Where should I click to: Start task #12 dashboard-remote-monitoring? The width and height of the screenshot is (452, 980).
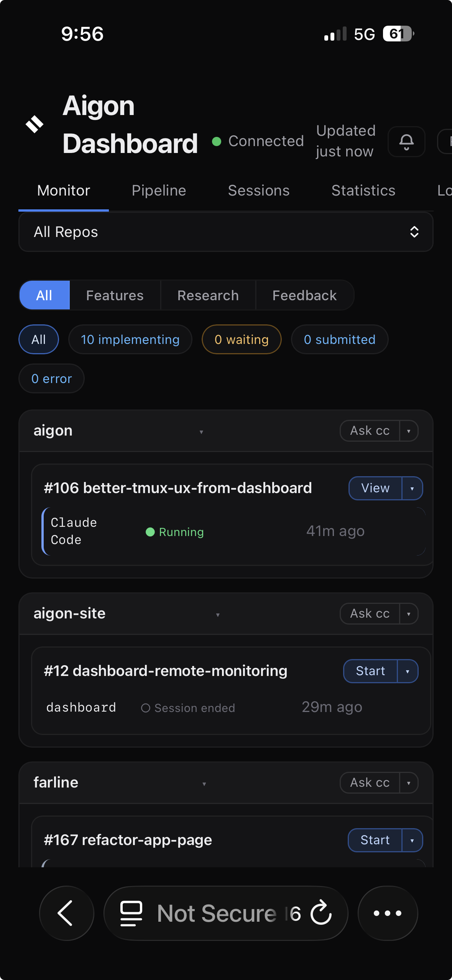370,671
